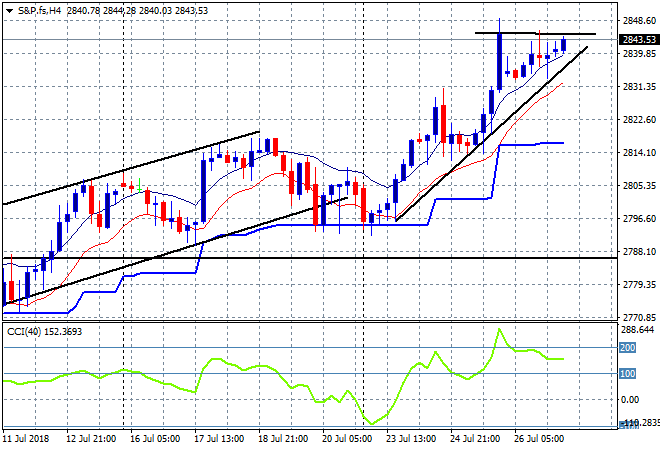Click the 2831.35 price axis label

639,86
